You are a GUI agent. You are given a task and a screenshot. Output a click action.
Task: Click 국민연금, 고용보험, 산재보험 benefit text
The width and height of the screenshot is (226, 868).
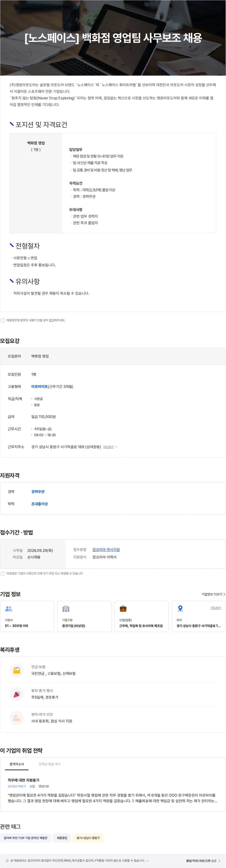(x=53, y=674)
